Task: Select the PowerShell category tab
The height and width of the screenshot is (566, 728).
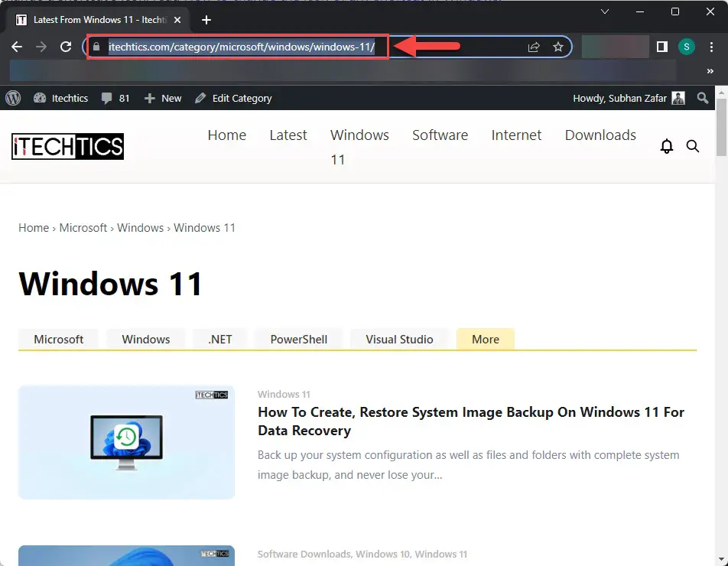Action: tap(298, 339)
